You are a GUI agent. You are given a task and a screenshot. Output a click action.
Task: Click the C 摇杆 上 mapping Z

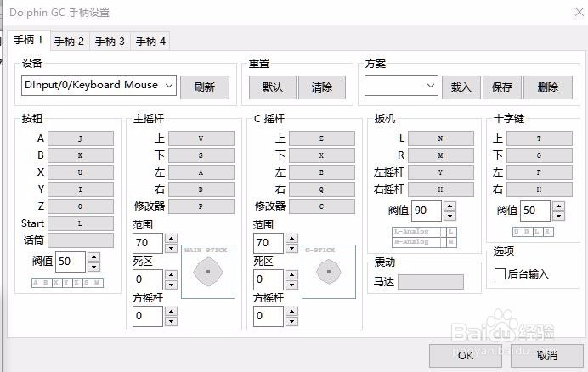(x=322, y=138)
